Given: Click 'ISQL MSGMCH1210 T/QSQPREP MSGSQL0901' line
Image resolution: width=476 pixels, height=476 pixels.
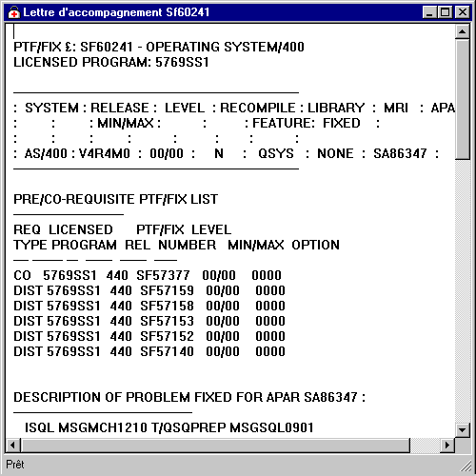Looking at the screenshot, I should (x=169, y=427).
